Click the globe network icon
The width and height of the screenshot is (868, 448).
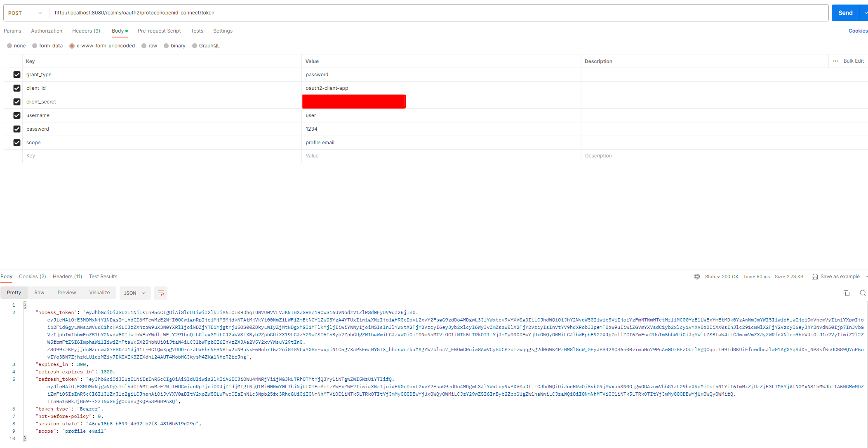point(696,277)
